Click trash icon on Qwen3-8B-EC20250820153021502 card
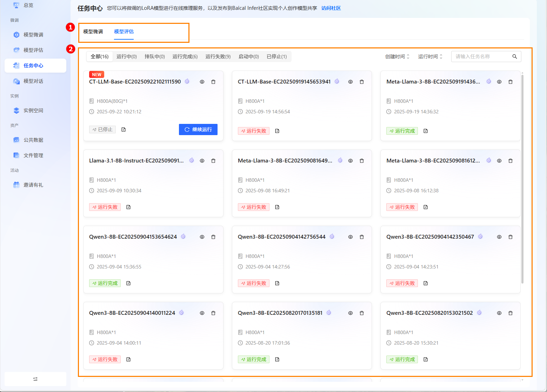The width and height of the screenshot is (547, 392). tap(511, 313)
